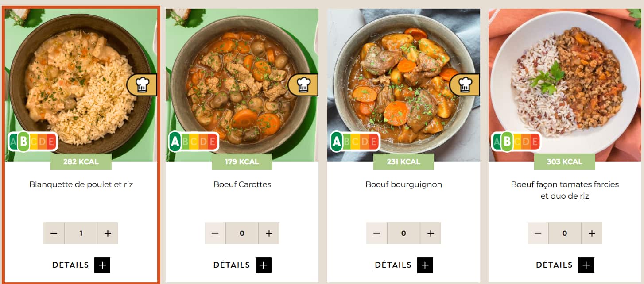The width and height of the screenshot is (644, 284).
Task: Click Nutri-Score A badge on Boeuf bourguignon
Action: 355,142
